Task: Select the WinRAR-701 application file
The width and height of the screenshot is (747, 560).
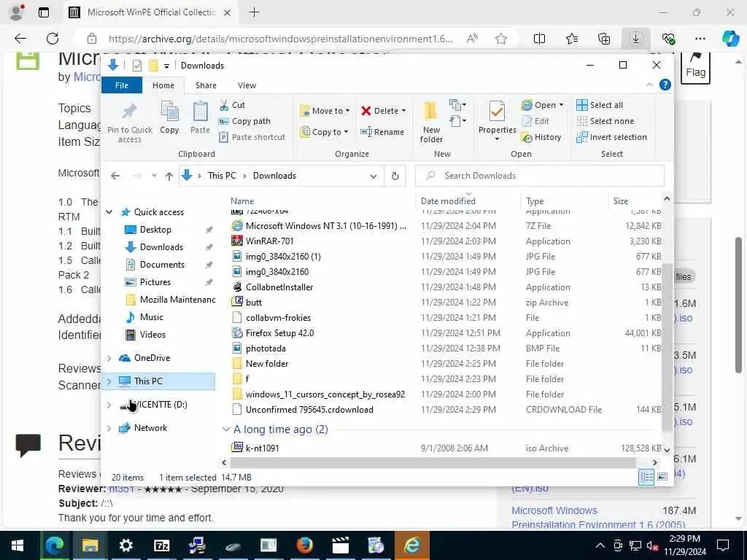Action: pos(270,241)
